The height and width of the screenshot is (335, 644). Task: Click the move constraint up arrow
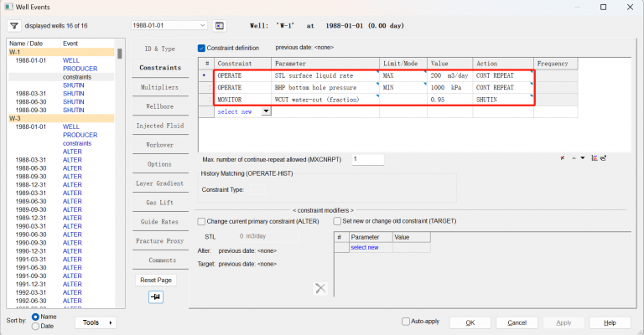[574, 157]
